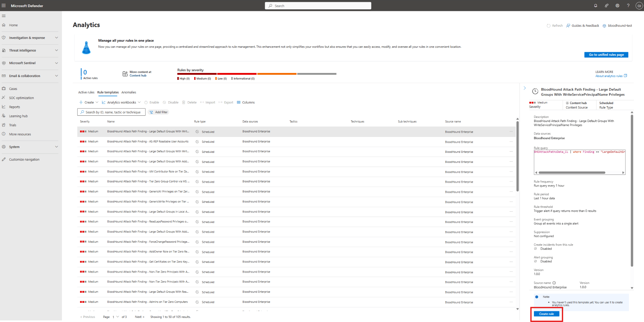Open Cases in the navigation
The height and width of the screenshot is (322, 644).
(x=13, y=89)
